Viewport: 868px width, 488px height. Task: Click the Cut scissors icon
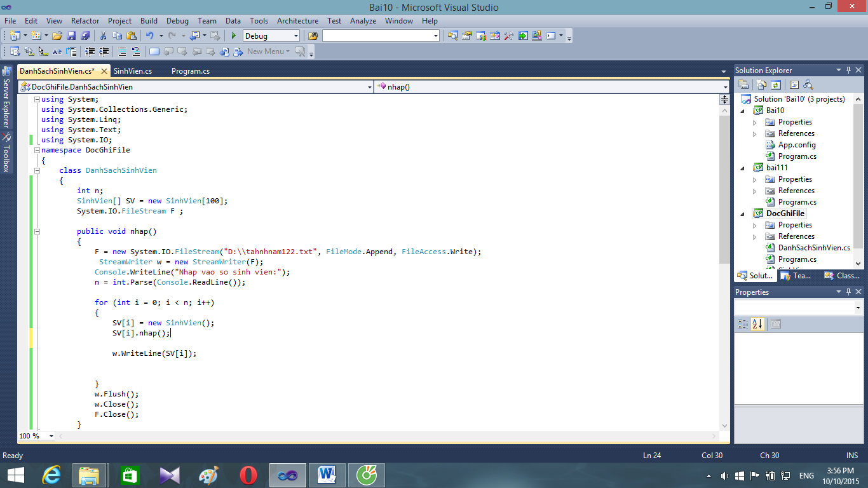pos(104,36)
